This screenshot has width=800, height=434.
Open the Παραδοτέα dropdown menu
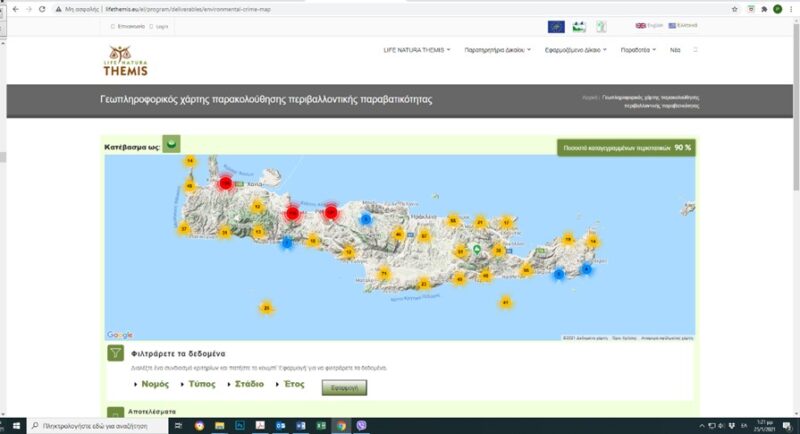[x=638, y=50]
